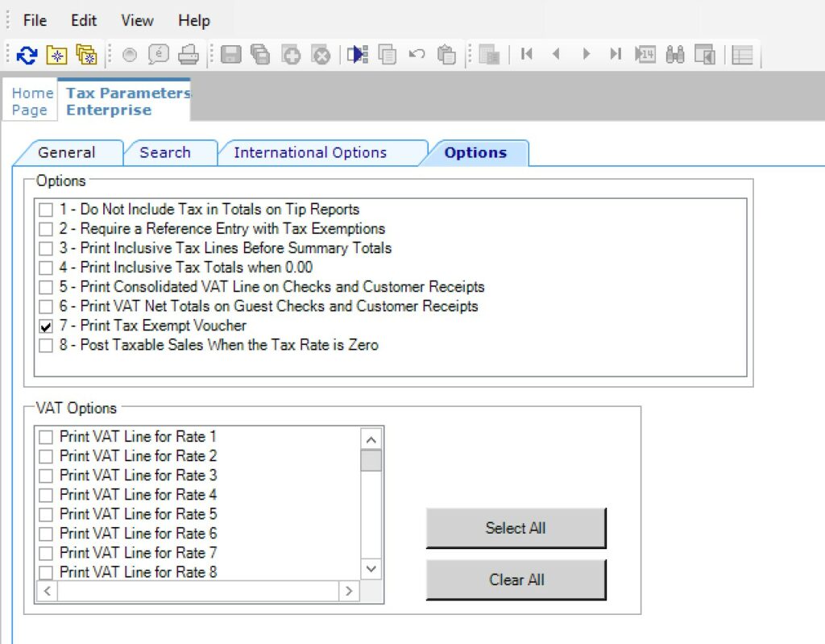Check Print VAT Line for Rate 2
The image size is (825, 644).
click(x=46, y=456)
